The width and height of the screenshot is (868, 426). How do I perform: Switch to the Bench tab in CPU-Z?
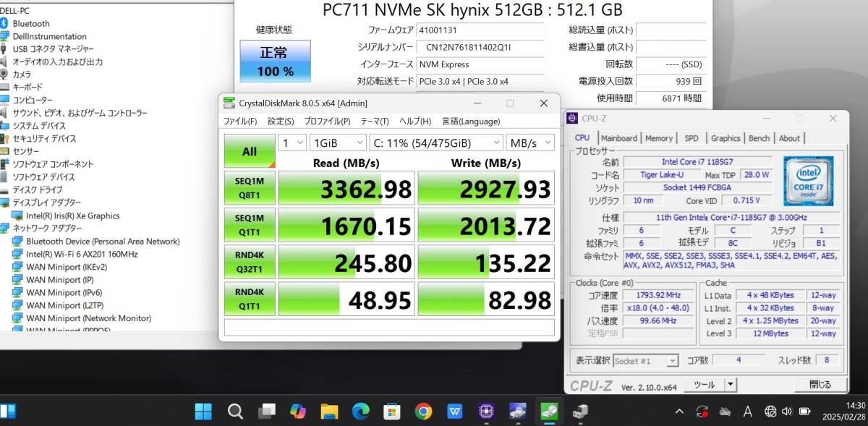[x=759, y=138]
